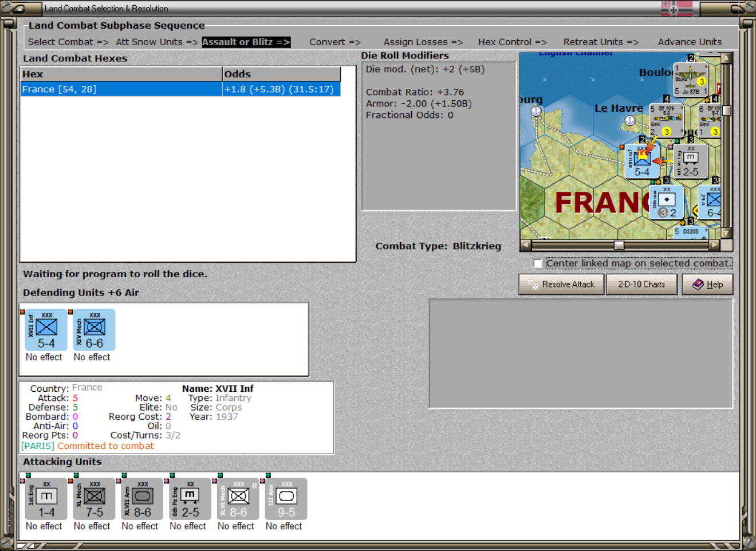Go to Advance Units subphase
Image resolution: width=756 pixels, height=551 pixels.
tap(690, 42)
